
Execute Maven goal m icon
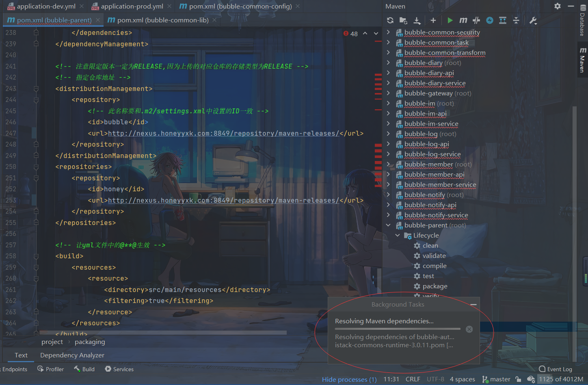click(463, 20)
